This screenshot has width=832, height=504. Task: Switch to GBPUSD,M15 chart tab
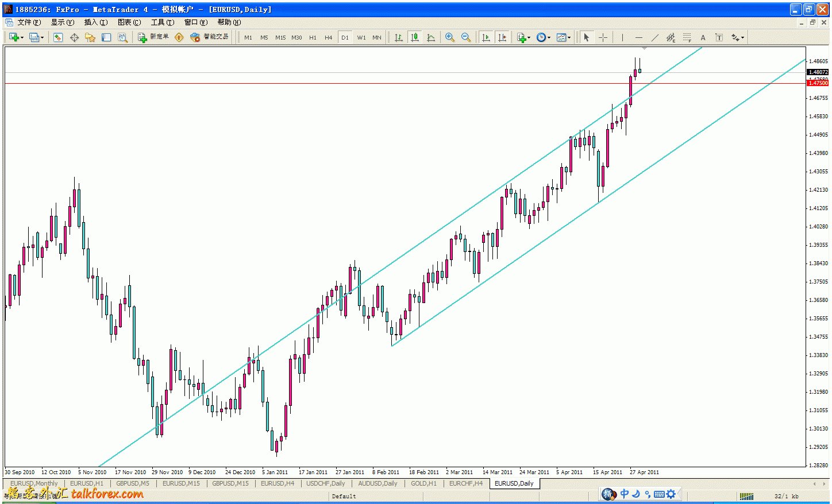pyautogui.click(x=230, y=483)
